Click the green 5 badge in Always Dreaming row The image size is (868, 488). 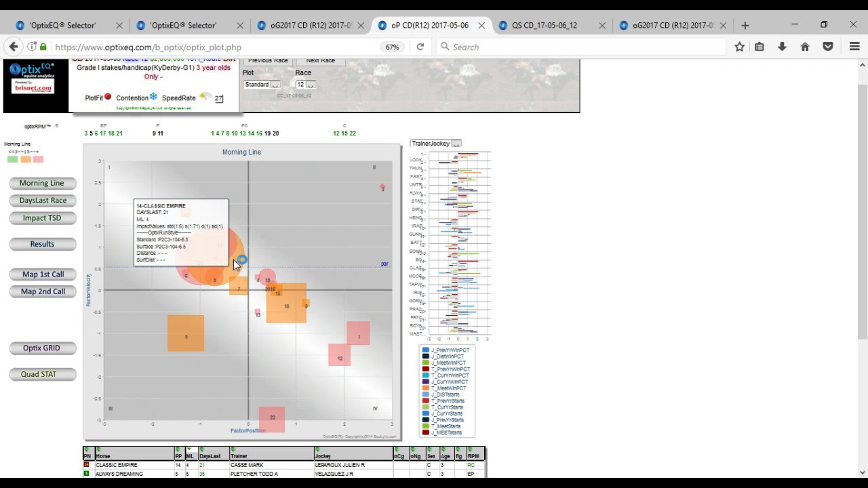tap(86, 473)
